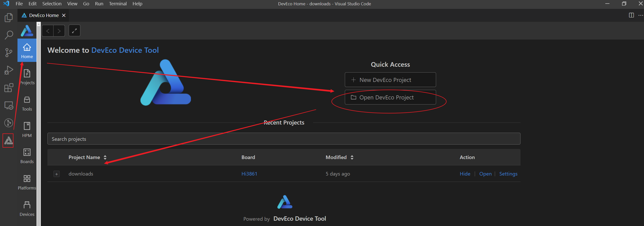The image size is (644, 226).
Task: Open the Explorer view in activity bar
Action: click(x=9, y=18)
